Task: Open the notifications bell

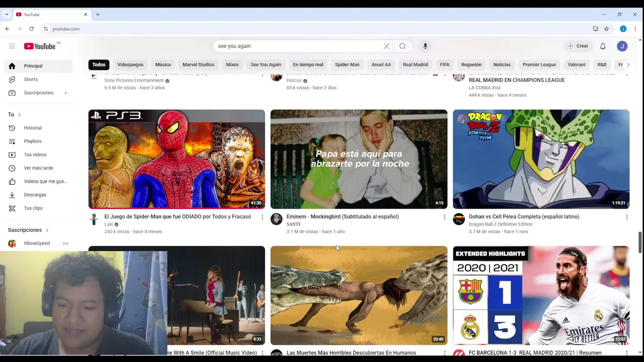Action: [x=603, y=46]
